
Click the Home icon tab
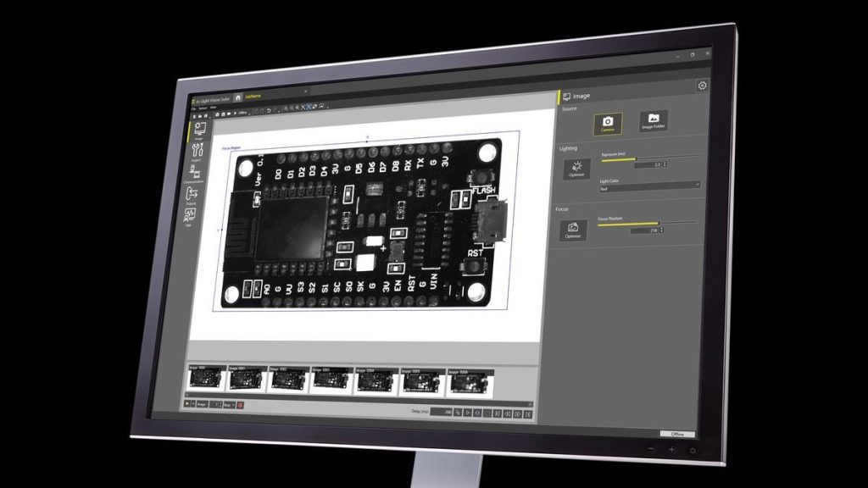[x=238, y=97]
